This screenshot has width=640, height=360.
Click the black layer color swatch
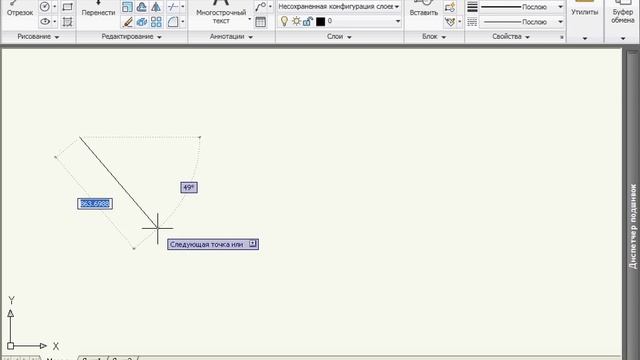(x=320, y=22)
